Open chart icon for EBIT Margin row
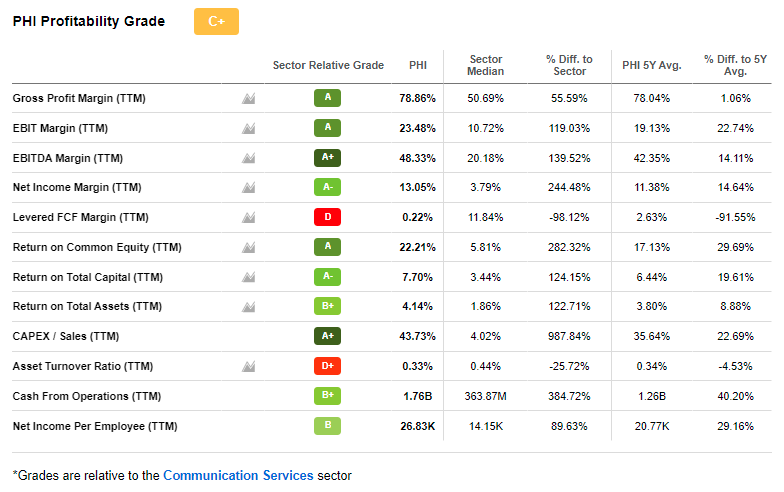This screenshot has width=784, height=492. [248, 128]
